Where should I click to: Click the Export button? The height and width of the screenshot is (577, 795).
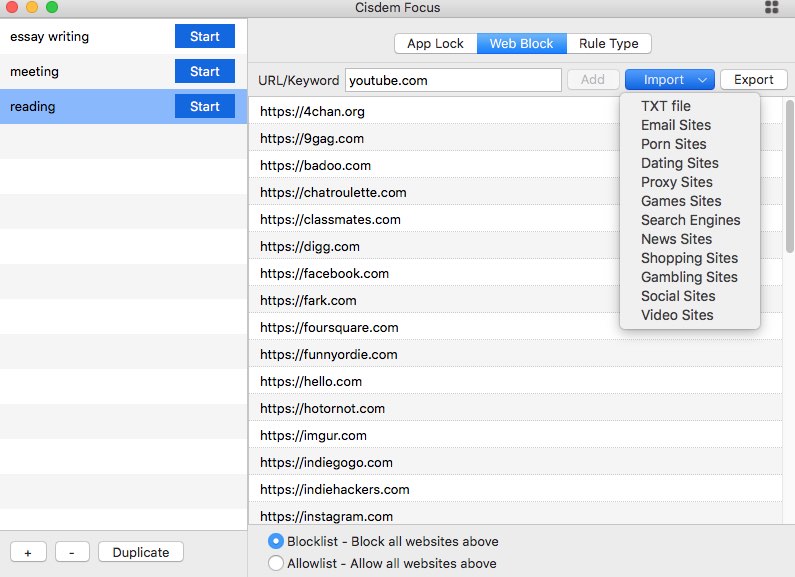(753, 80)
